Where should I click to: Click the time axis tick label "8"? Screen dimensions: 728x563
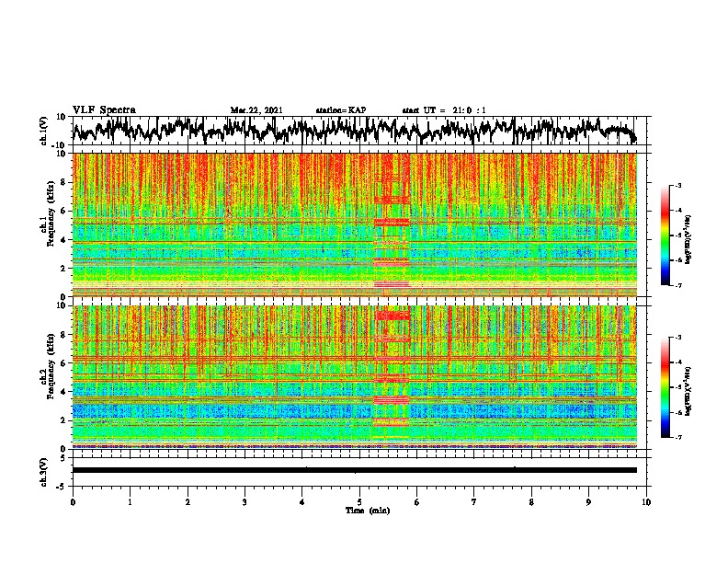(531, 502)
